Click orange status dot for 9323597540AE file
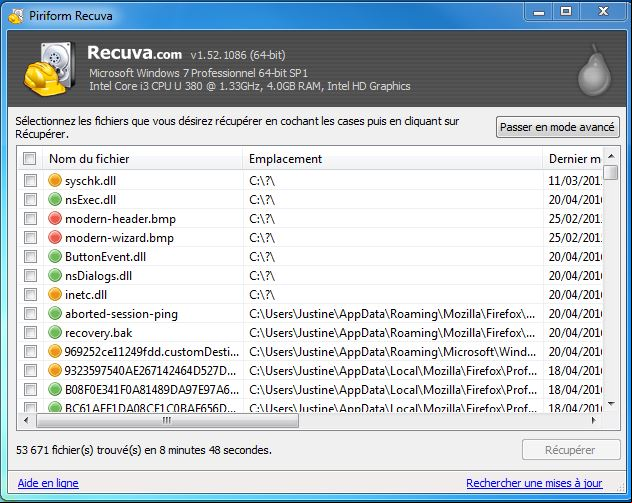 coord(55,370)
